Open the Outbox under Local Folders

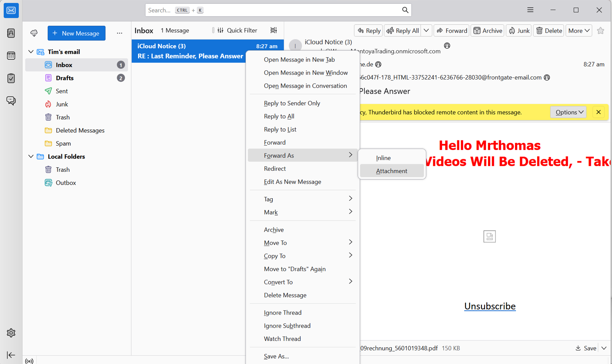click(x=77, y=183)
